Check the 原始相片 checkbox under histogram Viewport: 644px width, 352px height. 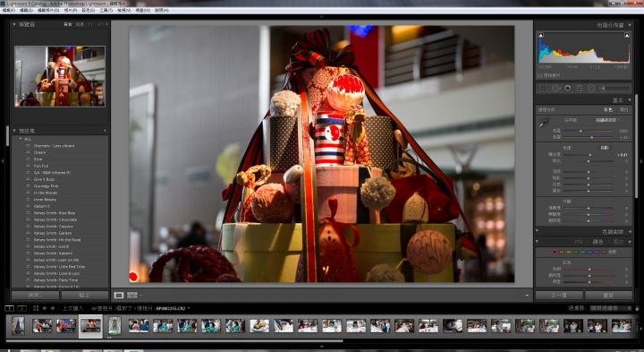539,75
